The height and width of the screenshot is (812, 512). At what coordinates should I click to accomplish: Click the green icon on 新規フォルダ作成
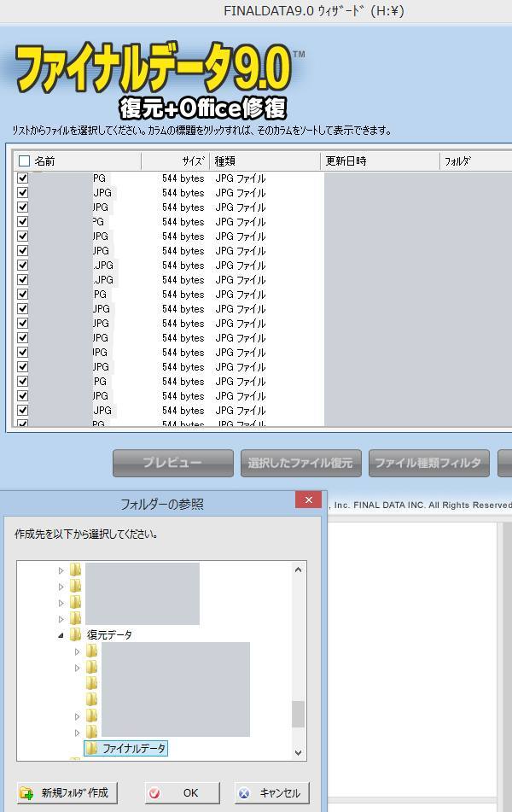pos(26,793)
